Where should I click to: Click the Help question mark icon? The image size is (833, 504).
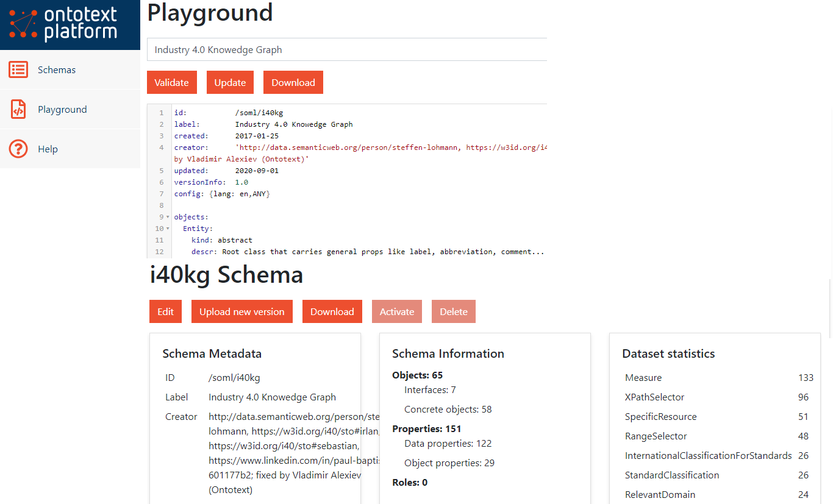pos(18,149)
